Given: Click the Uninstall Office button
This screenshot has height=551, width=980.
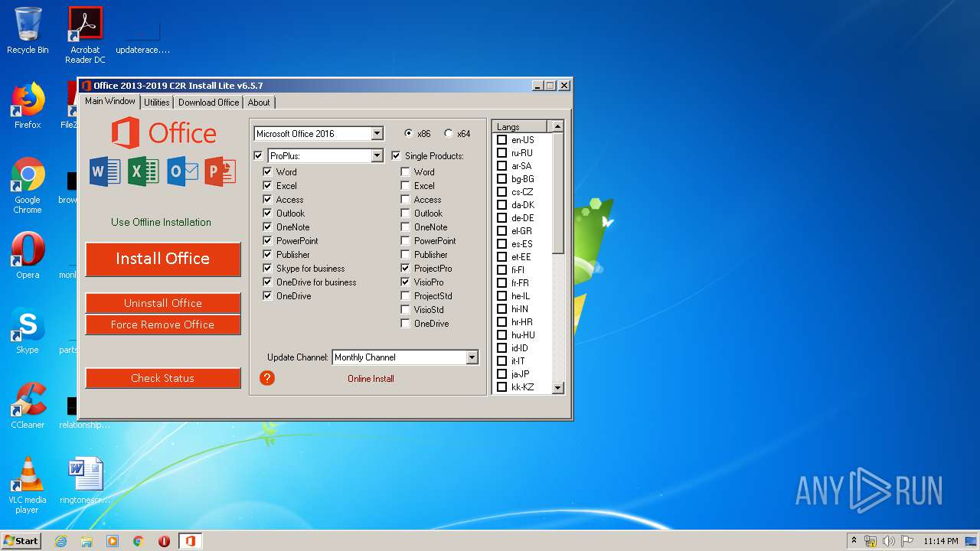Looking at the screenshot, I should 163,303.
